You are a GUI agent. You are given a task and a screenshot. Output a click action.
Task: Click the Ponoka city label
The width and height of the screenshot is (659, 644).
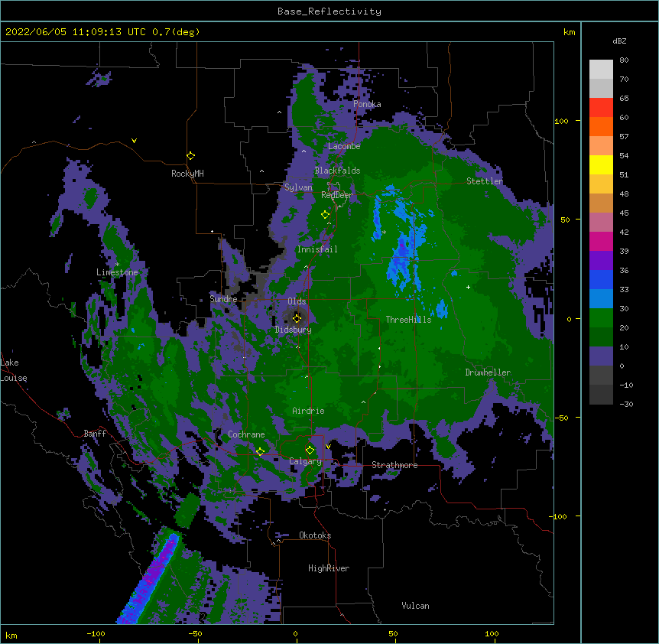tap(367, 104)
